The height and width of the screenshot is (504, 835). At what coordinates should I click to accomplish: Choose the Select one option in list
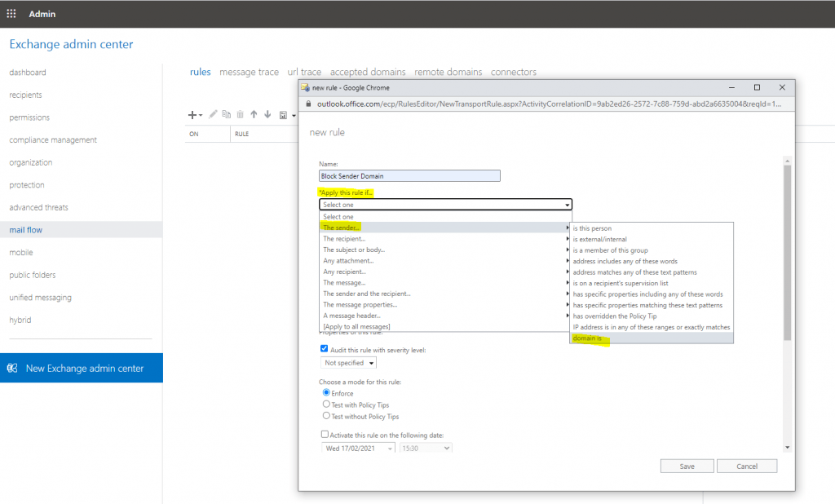[445, 217]
